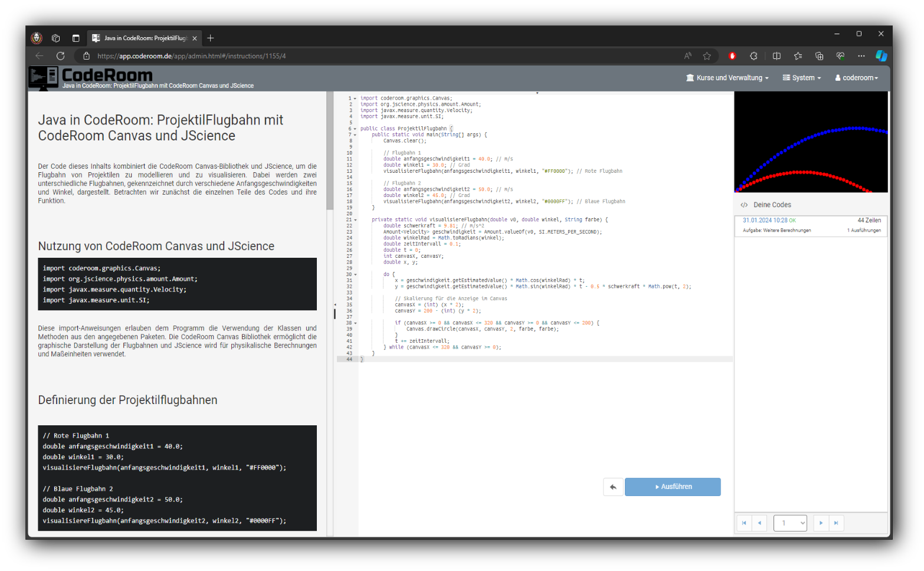Open the coderoom user dropdown
The image size is (924, 571).
tap(856, 78)
